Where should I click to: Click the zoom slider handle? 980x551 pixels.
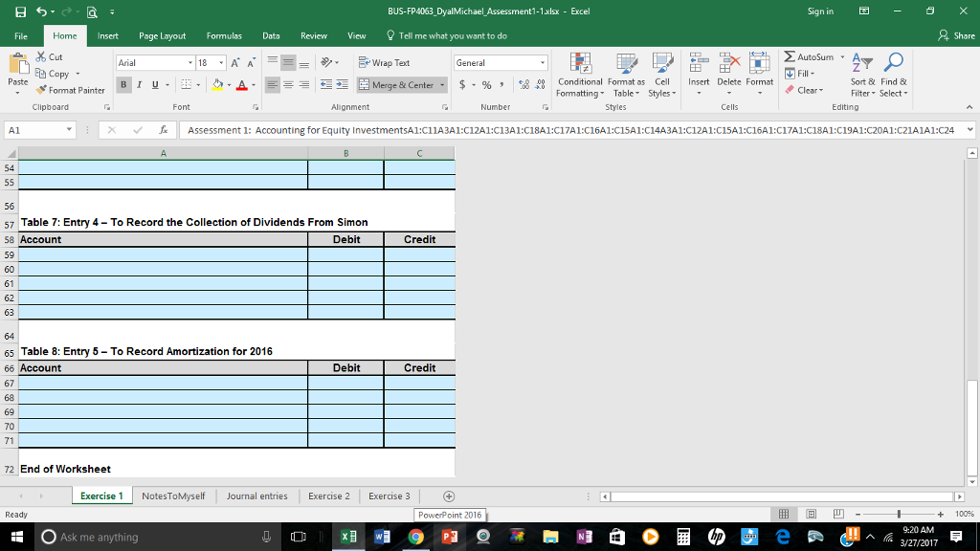[x=899, y=514]
